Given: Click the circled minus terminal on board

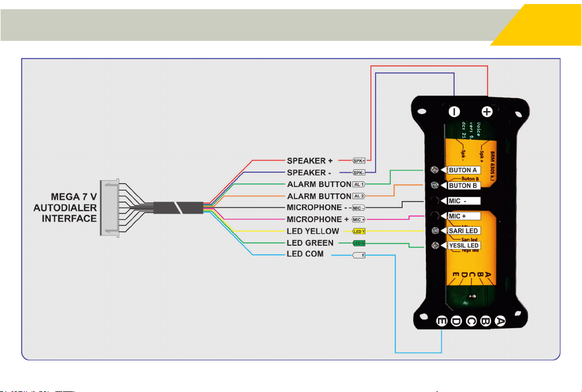Looking at the screenshot, I should [x=454, y=112].
